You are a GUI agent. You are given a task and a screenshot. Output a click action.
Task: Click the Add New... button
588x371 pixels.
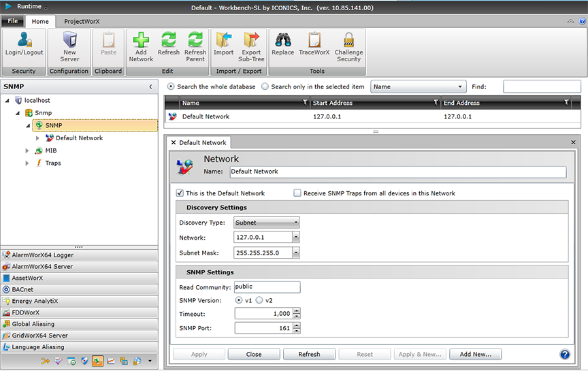point(476,354)
